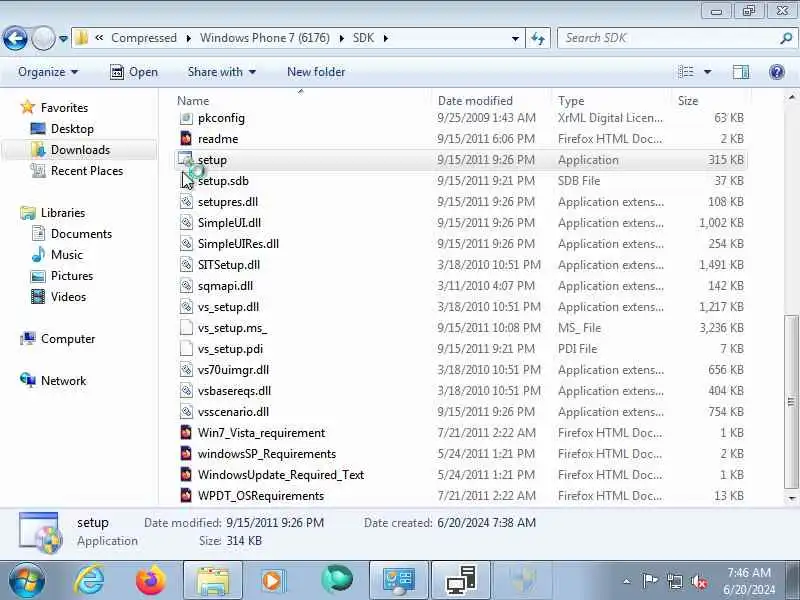Expand the Share with menu

pyautogui.click(x=221, y=72)
